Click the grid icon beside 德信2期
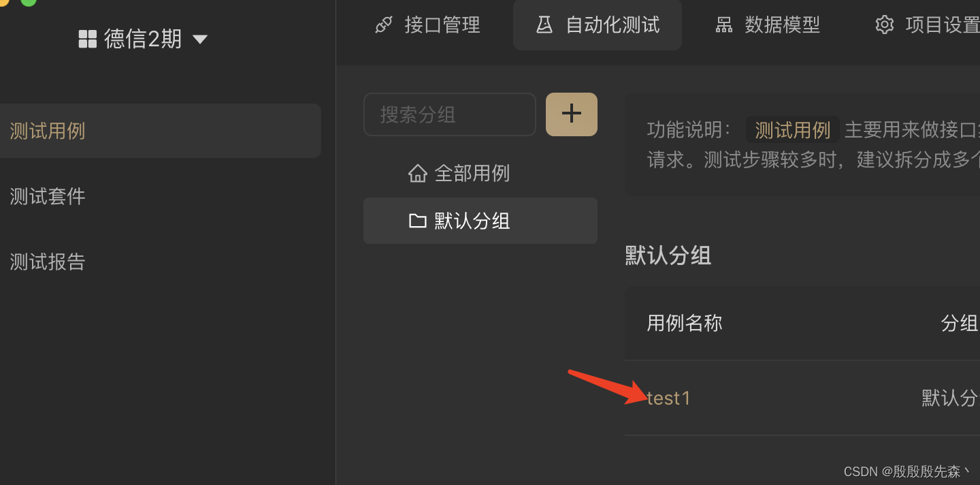 tap(88, 39)
